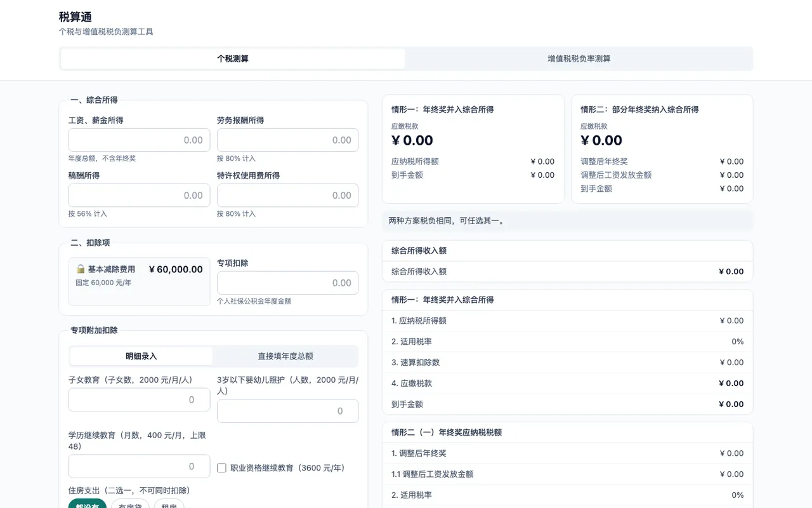Click the 年度总额，不含年终奖 hint text

pos(102,159)
